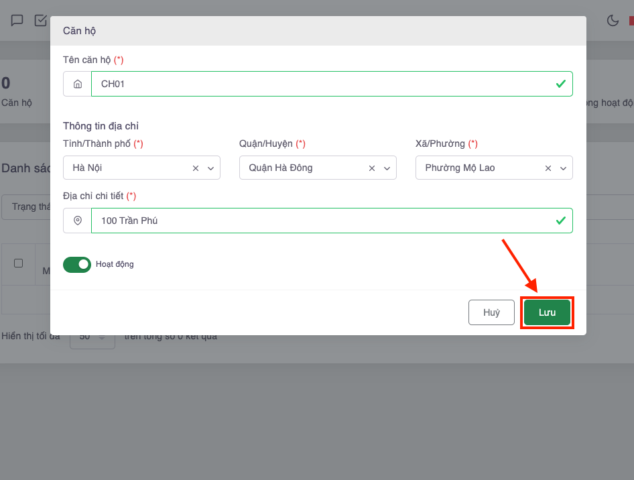Expand the Tỉnh/Thành phố dropdown
The width and height of the screenshot is (634, 480).
coord(211,168)
